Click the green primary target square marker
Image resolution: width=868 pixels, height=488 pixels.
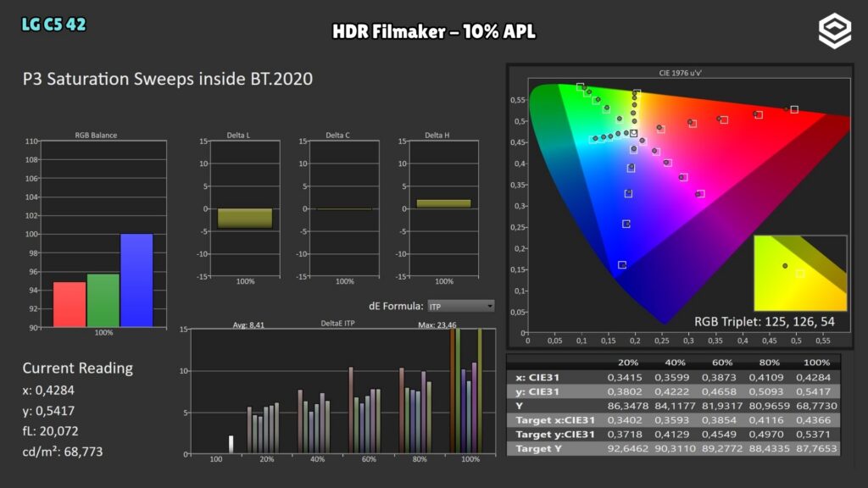(580, 87)
